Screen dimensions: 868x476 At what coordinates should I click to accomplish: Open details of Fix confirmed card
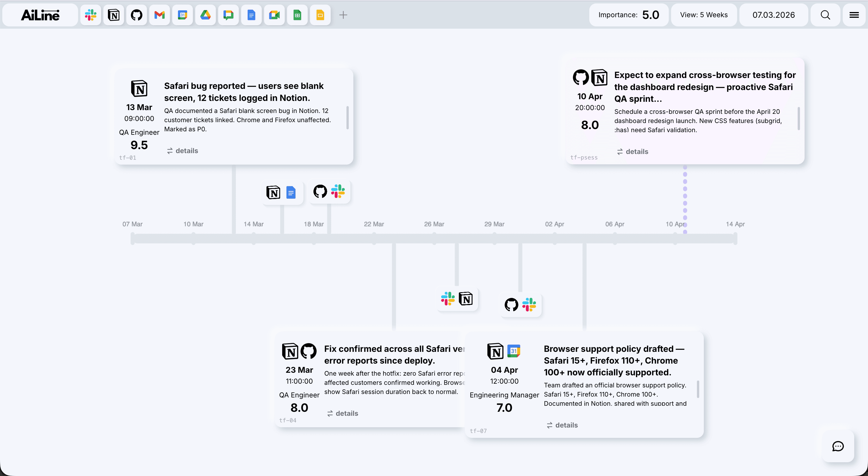click(x=343, y=413)
